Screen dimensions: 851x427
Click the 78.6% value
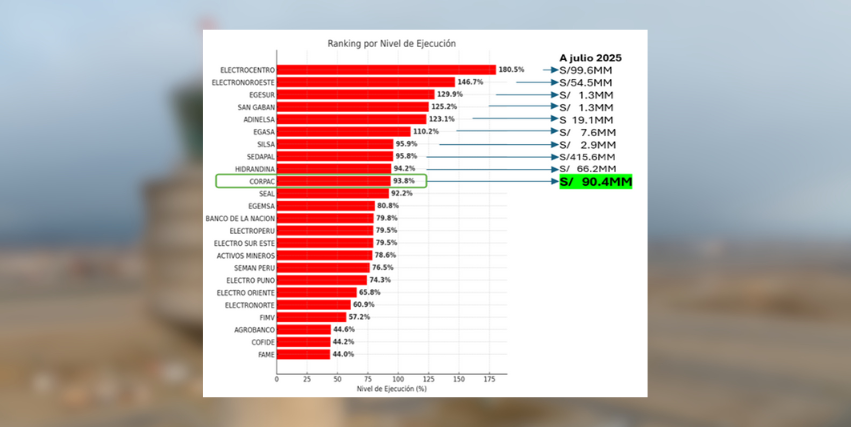(x=385, y=255)
